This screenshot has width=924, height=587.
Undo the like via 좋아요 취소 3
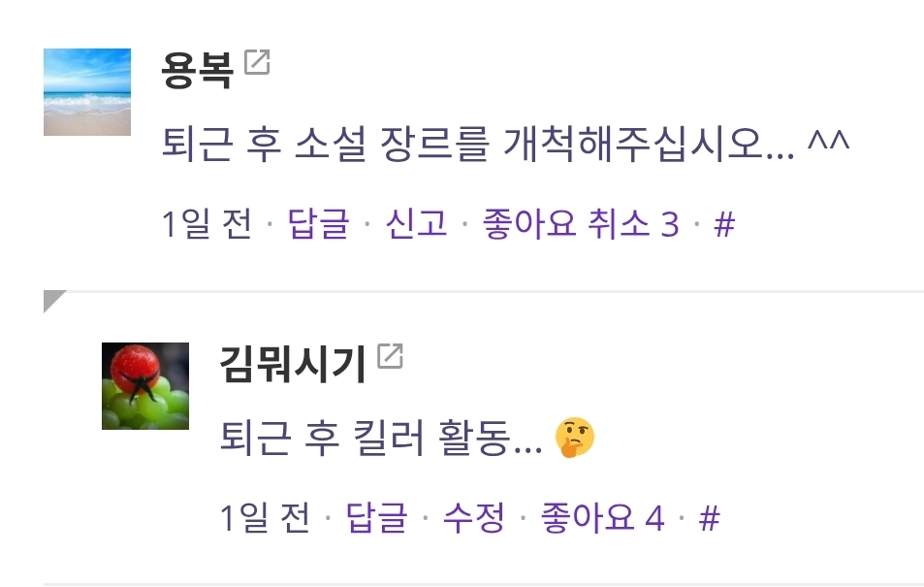[581, 224]
